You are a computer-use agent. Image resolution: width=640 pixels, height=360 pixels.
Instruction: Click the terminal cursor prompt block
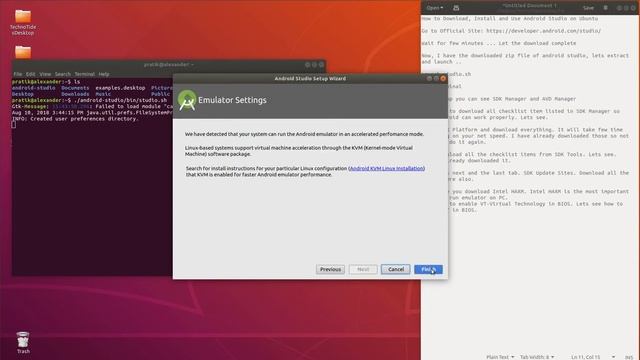point(14,124)
